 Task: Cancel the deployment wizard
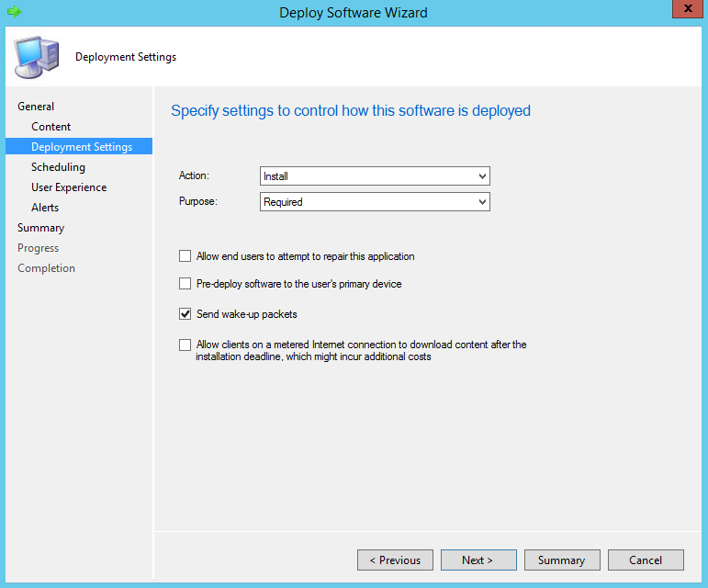[646, 560]
